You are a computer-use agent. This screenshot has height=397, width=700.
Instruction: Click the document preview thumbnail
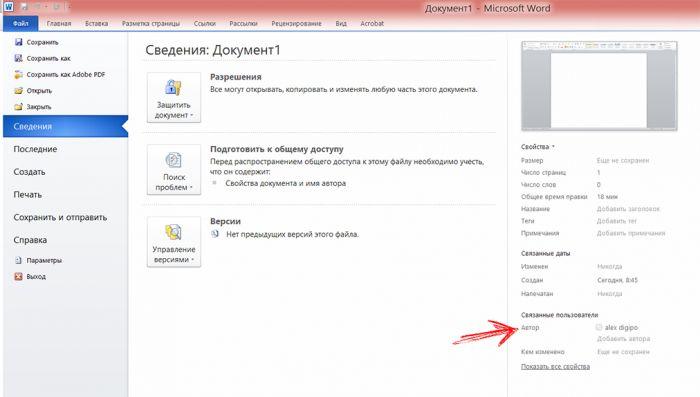pos(599,86)
